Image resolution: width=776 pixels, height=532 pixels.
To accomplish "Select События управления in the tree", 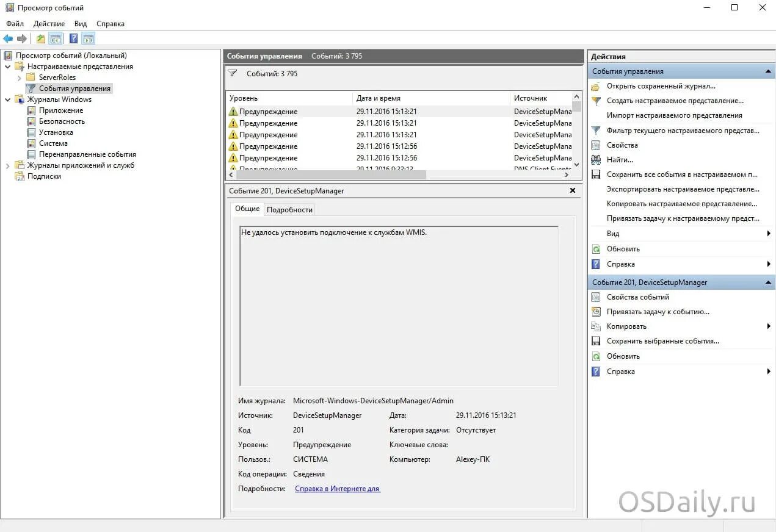I will pos(74,88).
